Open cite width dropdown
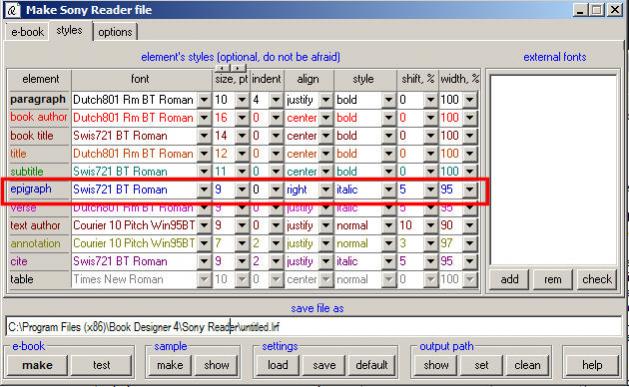629x387 pixels. coord(469,261)
